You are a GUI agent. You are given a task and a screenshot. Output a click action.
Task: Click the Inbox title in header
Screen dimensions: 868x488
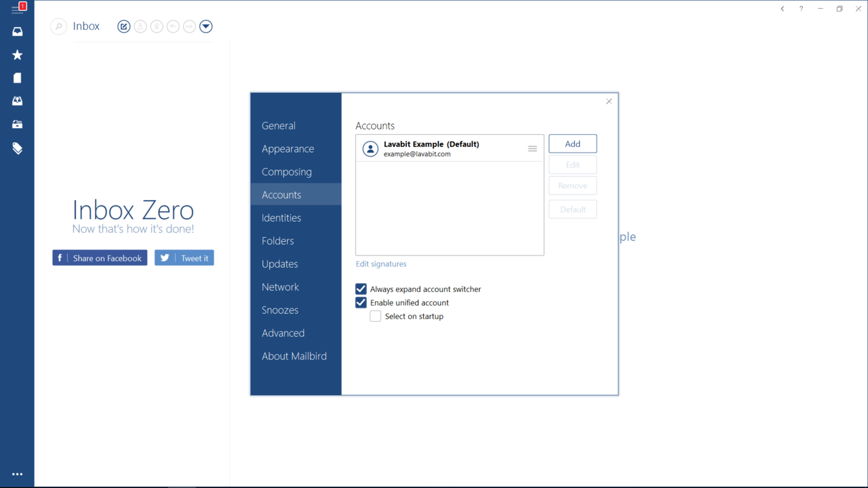[x=86, y=26]
